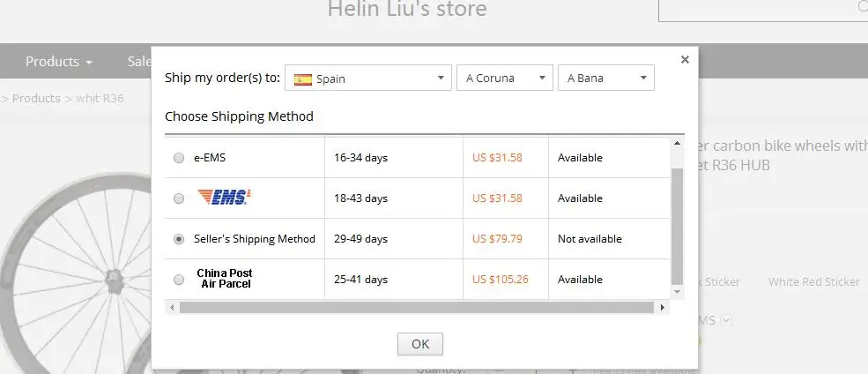Open the Spain country dropdown
Screen dimensions: 868x374
(368, 78)
